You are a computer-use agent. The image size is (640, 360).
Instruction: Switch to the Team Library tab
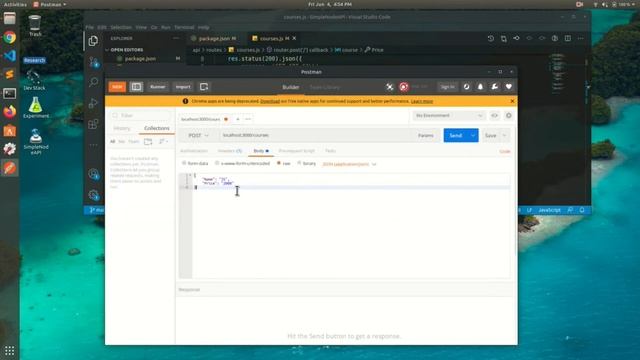325,87
